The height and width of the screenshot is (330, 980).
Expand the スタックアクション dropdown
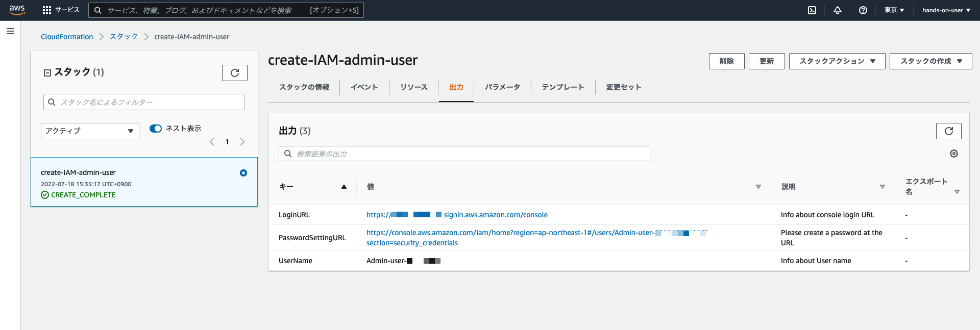pos(838,61)
